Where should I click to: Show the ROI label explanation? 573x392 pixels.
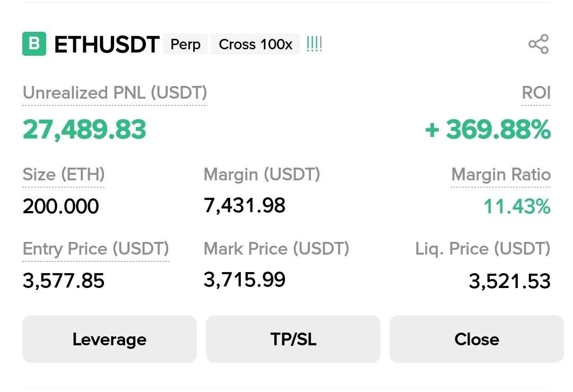536,93
